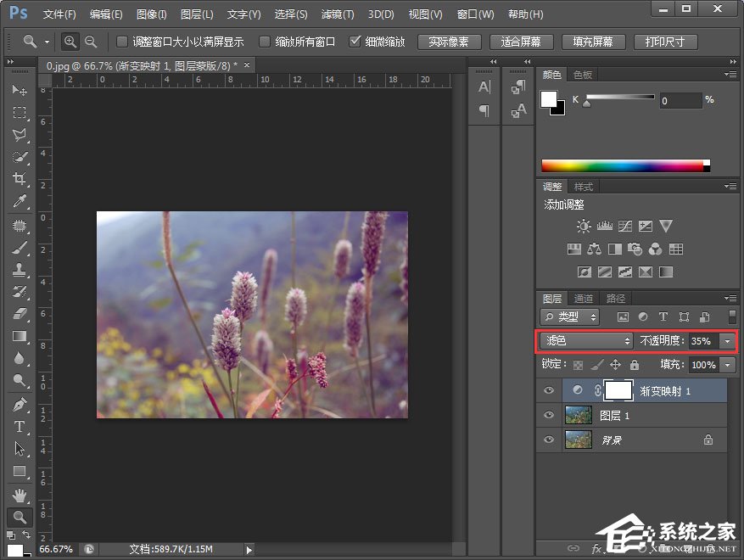Screen dimensions: 744x560
Task: Hide the 背景 layer visibility eye
Action: pyautogui.click(x=549, y=440)
